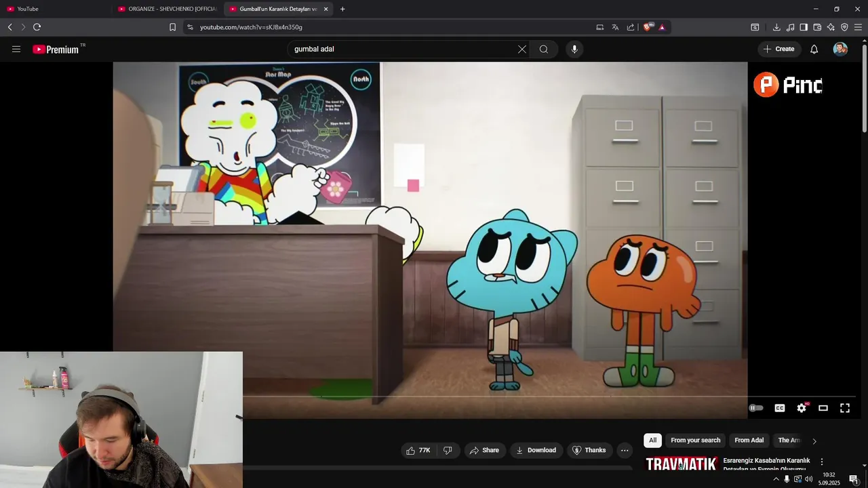The image size is (868, 488).
Task: Open options menu for Esrarengiz Kasaba video
Action: [x=822, y=462]
